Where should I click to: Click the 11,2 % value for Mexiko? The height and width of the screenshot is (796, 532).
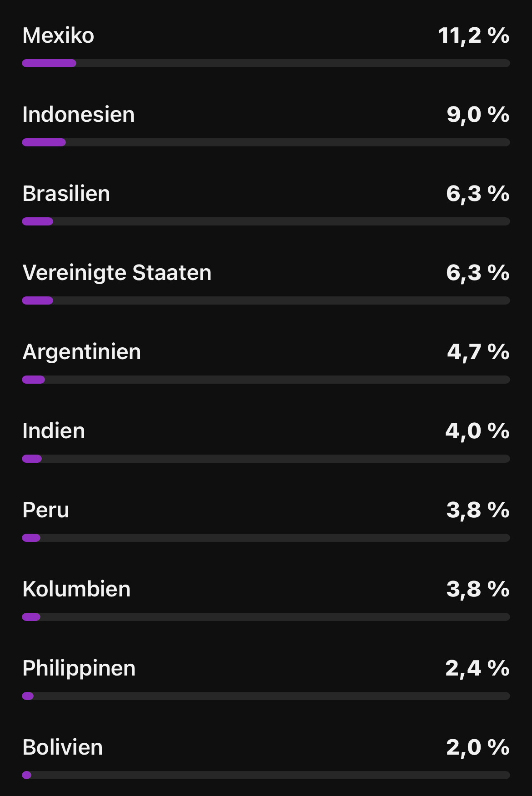[474, 35]
